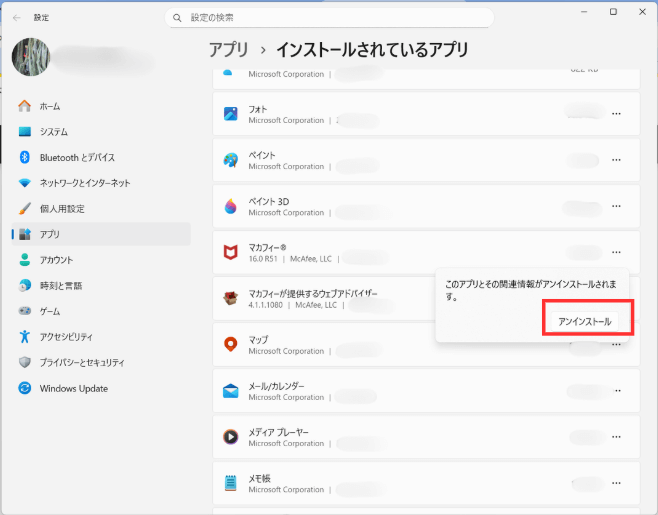The width and height of the screenshot is (658, 515).
Task: Click the ペイント palette icon
Action: pyautogui.click(x=230, y=160)
